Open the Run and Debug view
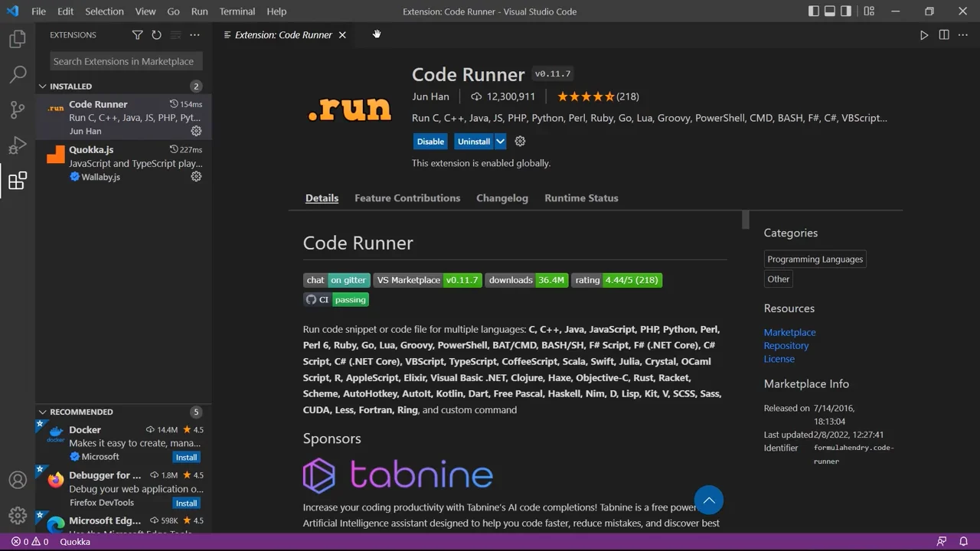Screen dimensions: 980x551 coord(18,145)
